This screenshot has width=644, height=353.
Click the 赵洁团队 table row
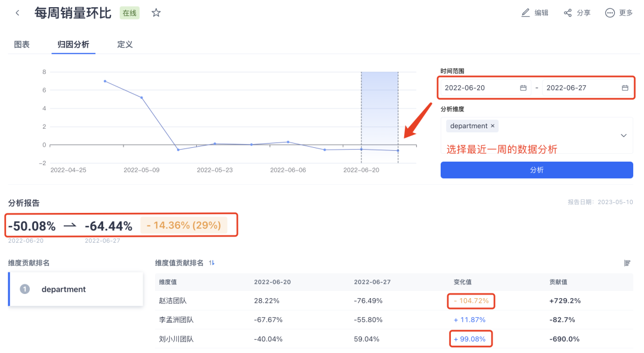(394, 301)
